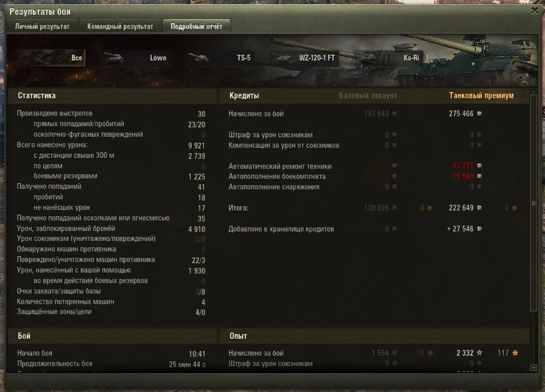
Task: Switch to the Подробный отчёт tab
Action: pyautogui.click(x=196, y=26)
